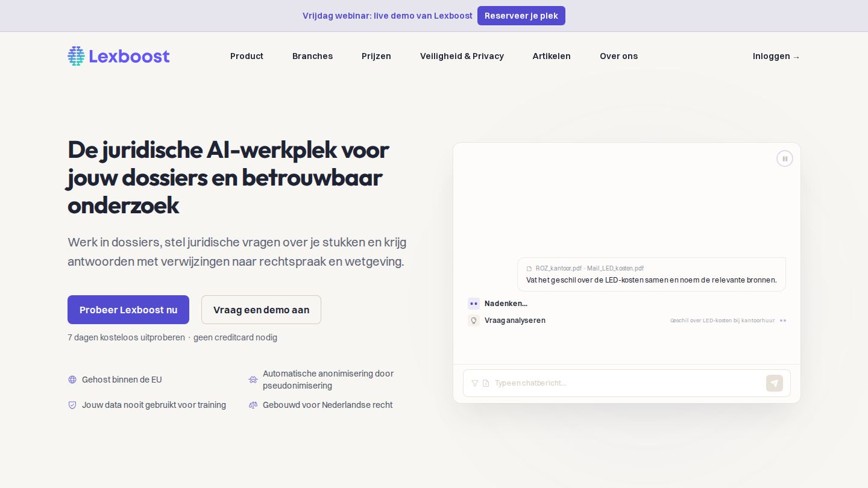Screen dimensions: 868x488
Task: Open the Artikelen page
Action: (552, 56)
